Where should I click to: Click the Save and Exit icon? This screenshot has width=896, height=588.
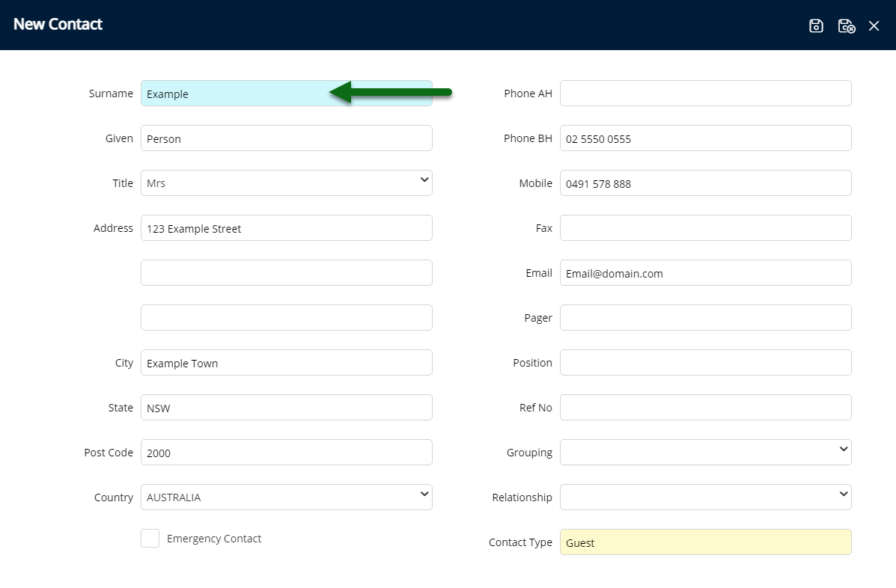[x=846, y=25]
